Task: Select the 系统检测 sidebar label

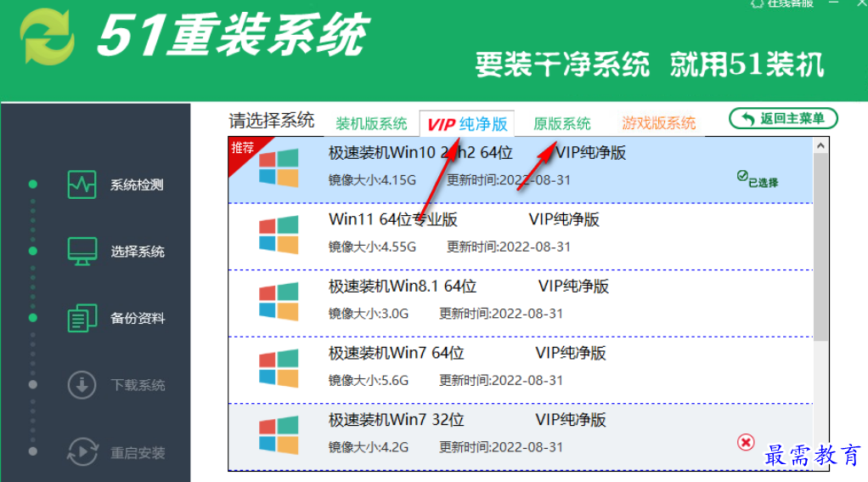Action: click(137, 185)
